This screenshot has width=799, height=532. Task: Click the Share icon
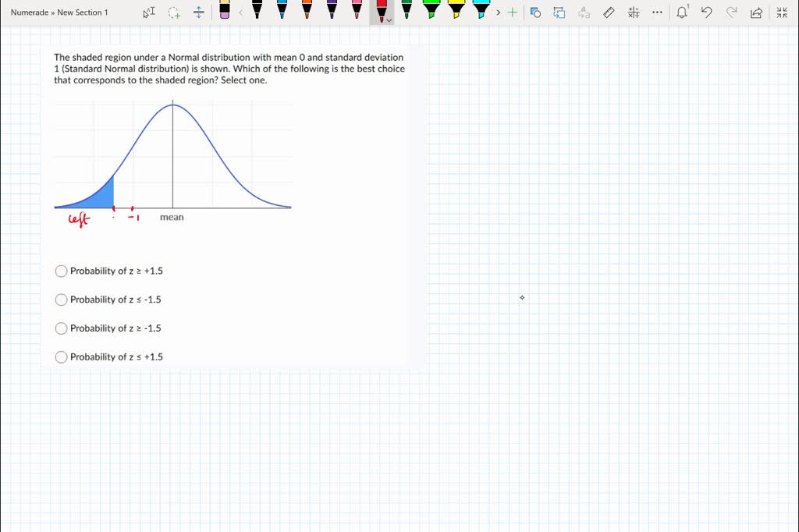tap(755, 12)
